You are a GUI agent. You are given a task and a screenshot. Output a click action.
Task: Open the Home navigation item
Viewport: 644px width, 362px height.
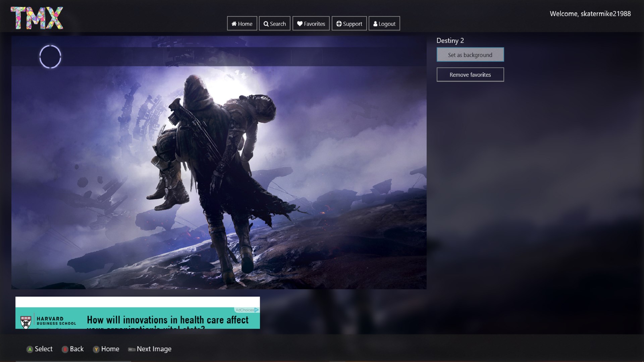pyautogui.click(x=242, y=23)
